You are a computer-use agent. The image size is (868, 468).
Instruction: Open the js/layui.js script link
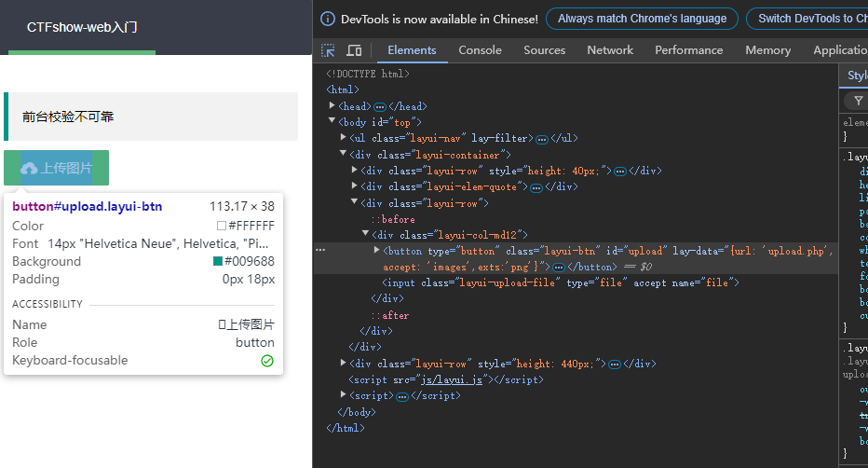452,380
